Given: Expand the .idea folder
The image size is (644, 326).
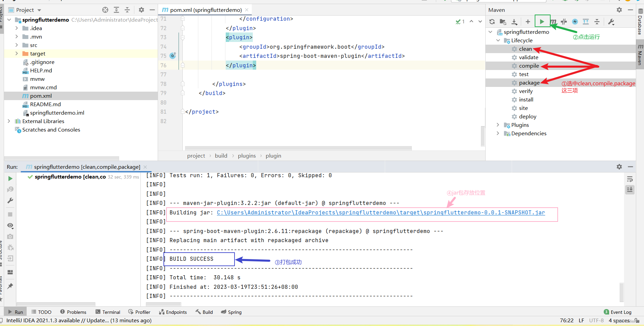Looking at the screenshot, I should coord(17,28).
